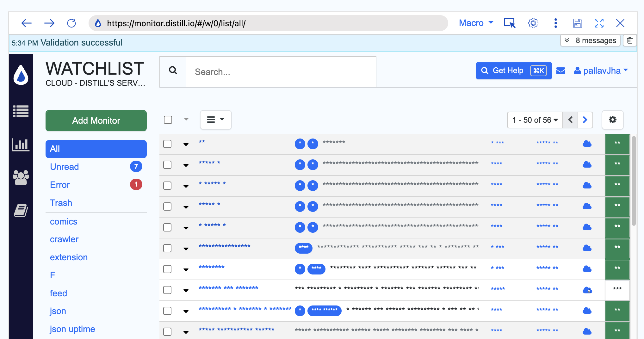Viewport: 644px width, 339px height.
Task: Click the team members icon in sidebar
Action: [21, 178]
